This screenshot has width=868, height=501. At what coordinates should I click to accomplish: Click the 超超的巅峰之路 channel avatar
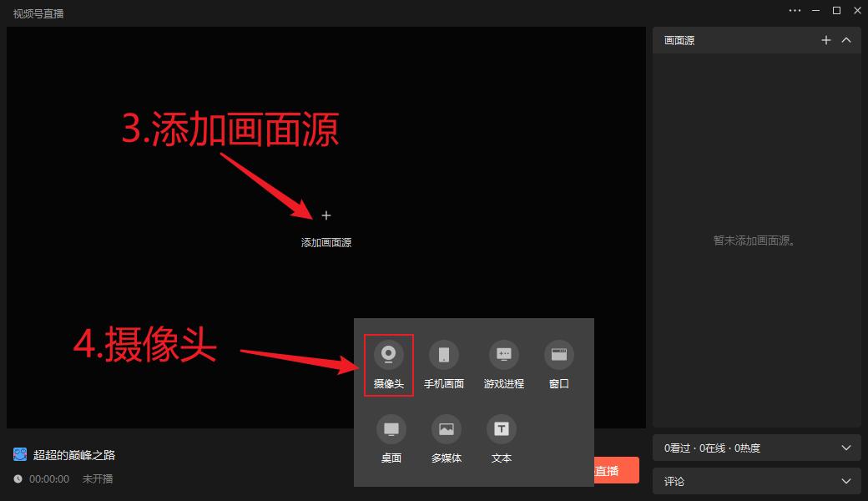pos(19,454)
